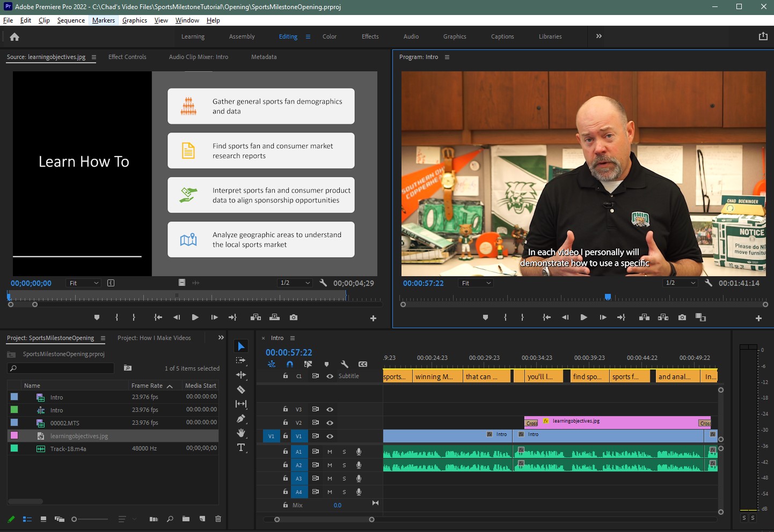Play the Source monitor clip
This screenshot has height=532, width=774.
click(195, 317)
